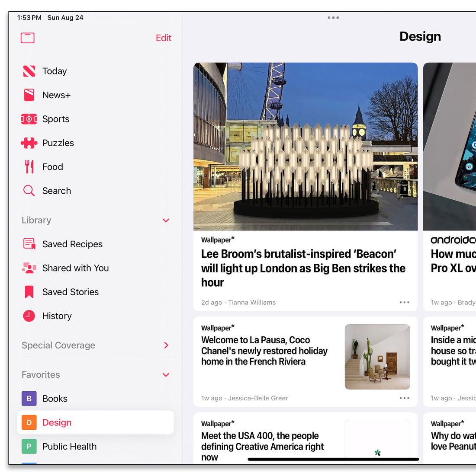Collapse the Favorites section chevron
The height and width of the screenshot is (476, 476).
click(166, 375)
